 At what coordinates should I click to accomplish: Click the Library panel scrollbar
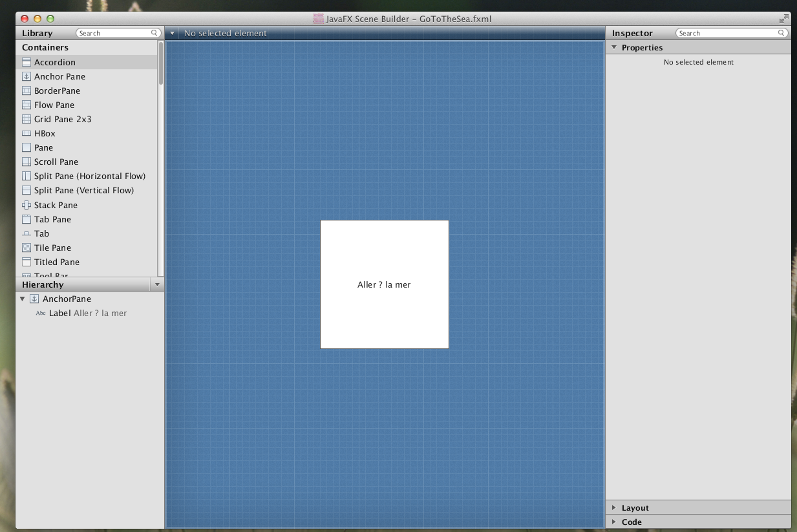pyautogui.click(x=161, y=63)
